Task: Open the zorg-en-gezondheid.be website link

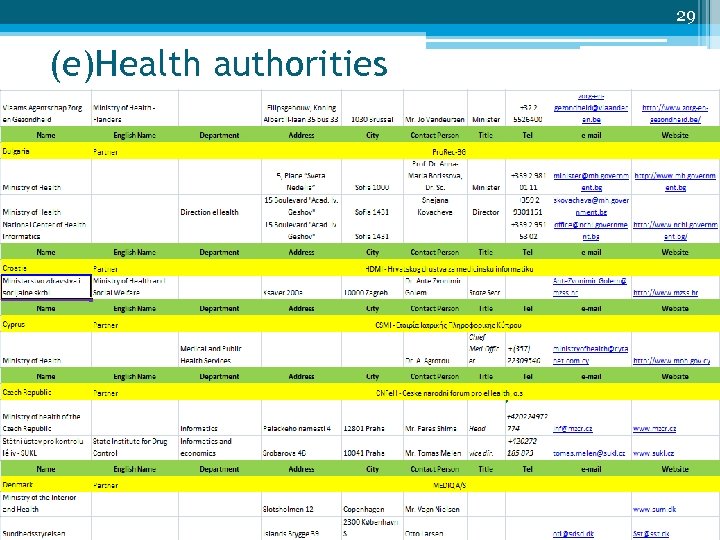Action: [x=675, y=113]
